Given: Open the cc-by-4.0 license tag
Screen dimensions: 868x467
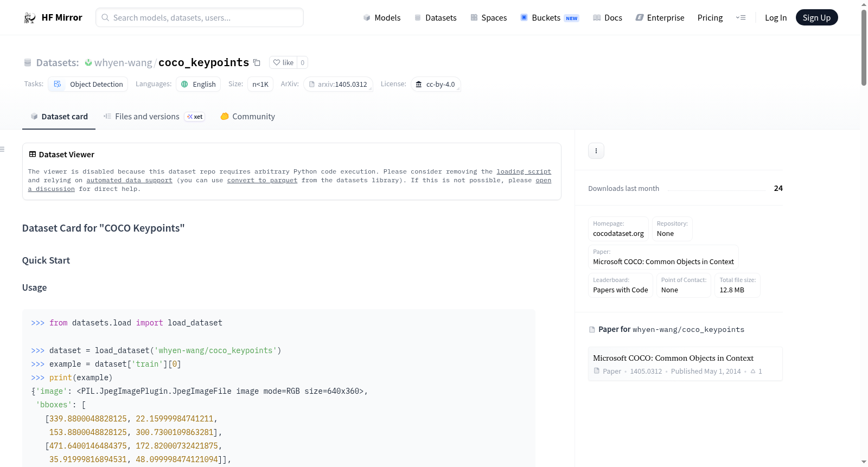Looking at the screenshot, I should (x=436, y=84).
